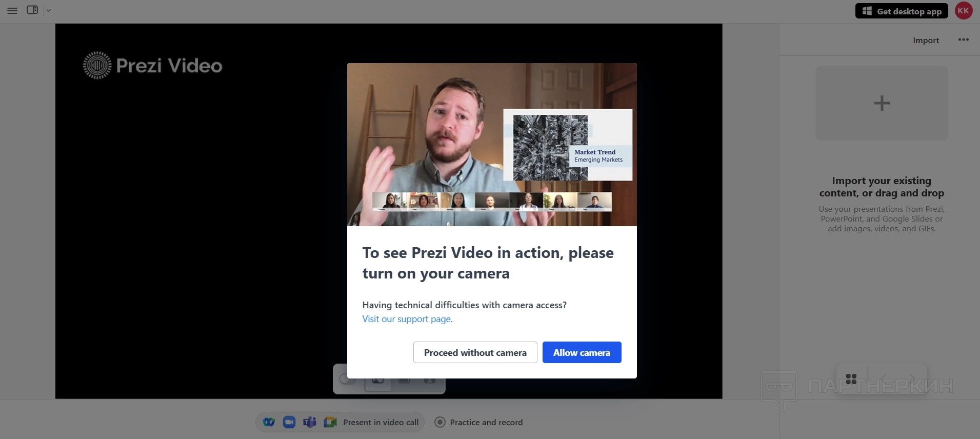Click the Allow camera button
The height and width of the screenshot is (439, 980).
[x=582, y=352]
